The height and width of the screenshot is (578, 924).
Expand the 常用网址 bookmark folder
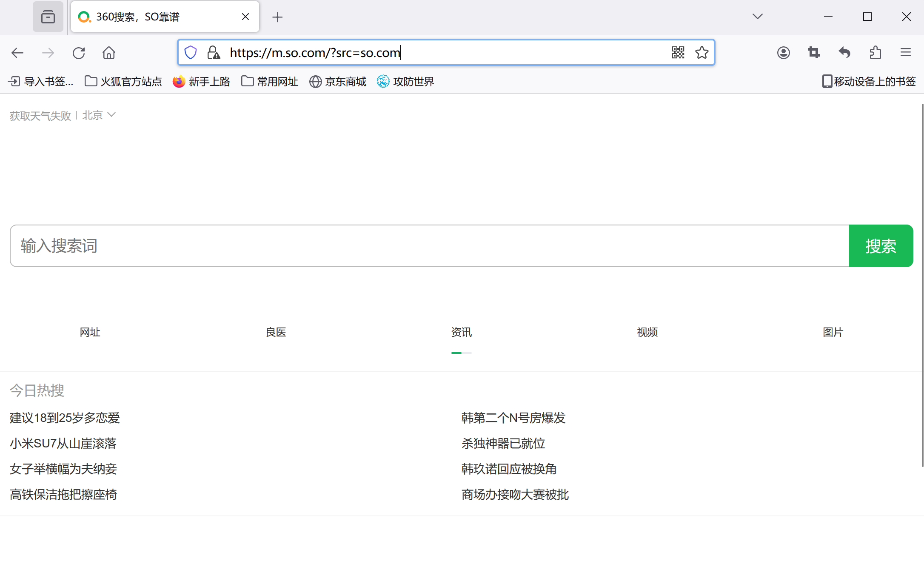(270, 81)
